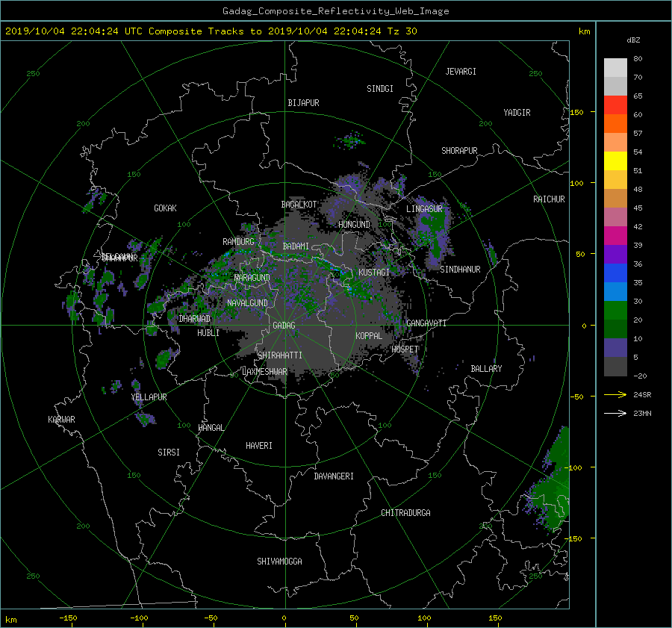
Task: Click the HUBLI label
Action: click(208, 333)
